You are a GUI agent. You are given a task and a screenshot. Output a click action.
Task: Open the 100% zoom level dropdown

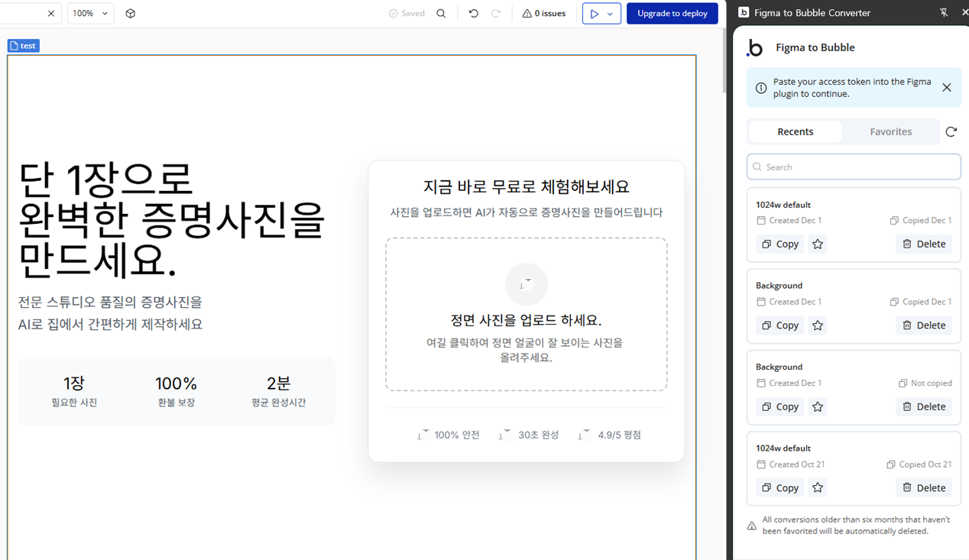point(90,14)
